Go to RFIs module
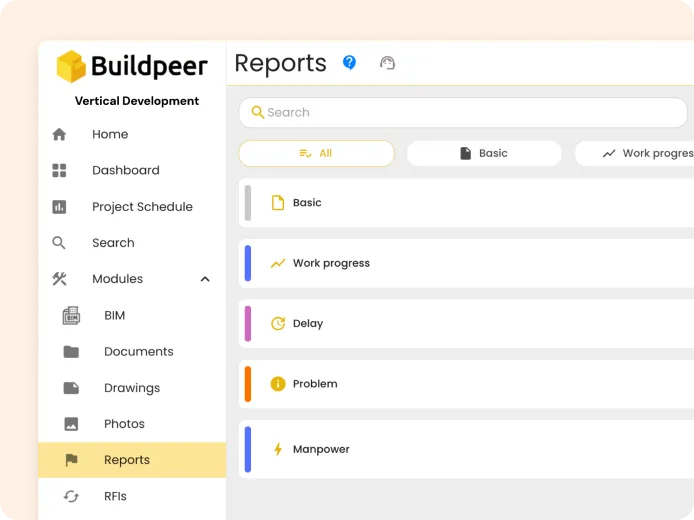The height and width of the screenshot is (520, 694). coord(132,496)
